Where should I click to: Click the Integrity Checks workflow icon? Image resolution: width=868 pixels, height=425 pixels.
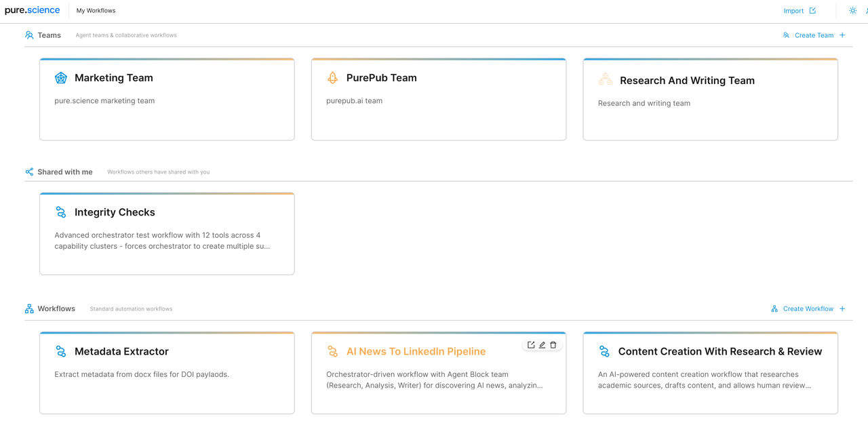pos(61,212)
